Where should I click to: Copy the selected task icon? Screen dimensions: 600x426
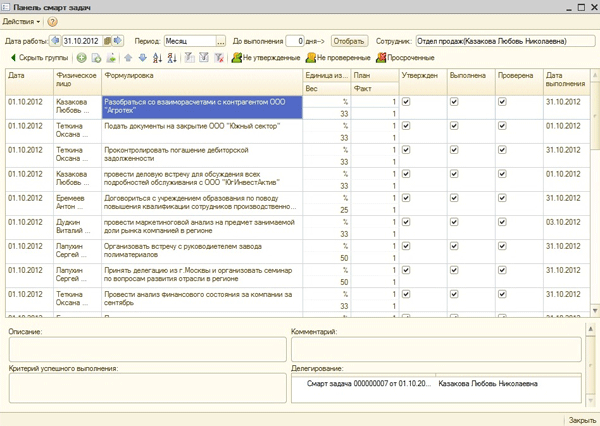(x=96, y=58)
